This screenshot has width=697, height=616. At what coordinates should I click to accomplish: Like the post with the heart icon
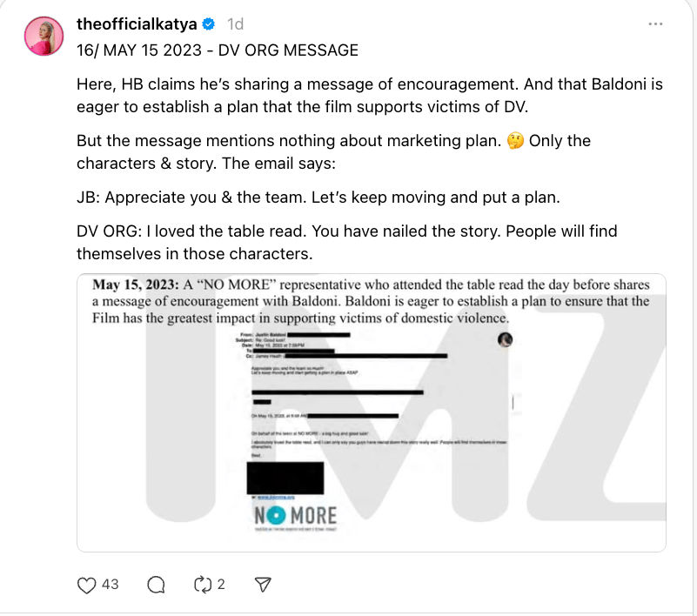(x=86, y=585)
